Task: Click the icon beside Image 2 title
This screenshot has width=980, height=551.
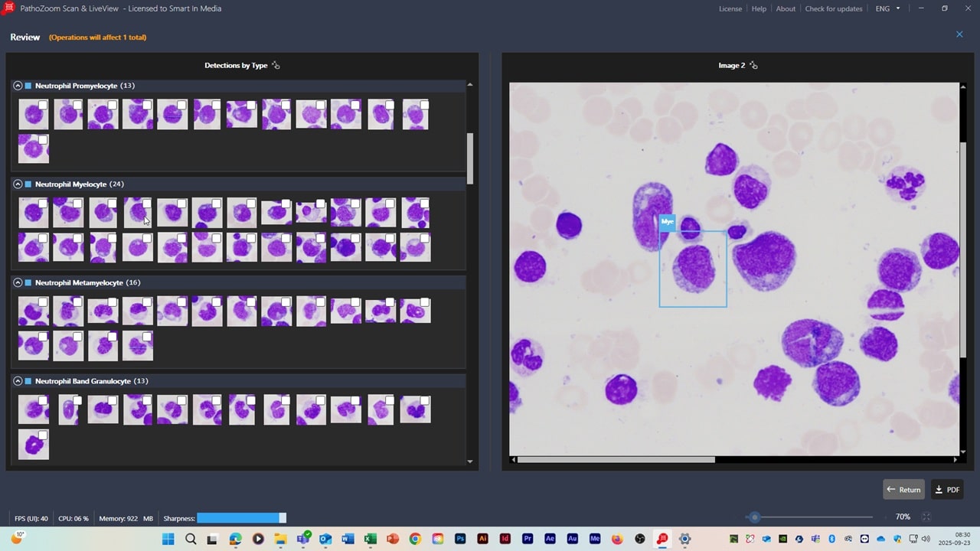Action: 753,66
